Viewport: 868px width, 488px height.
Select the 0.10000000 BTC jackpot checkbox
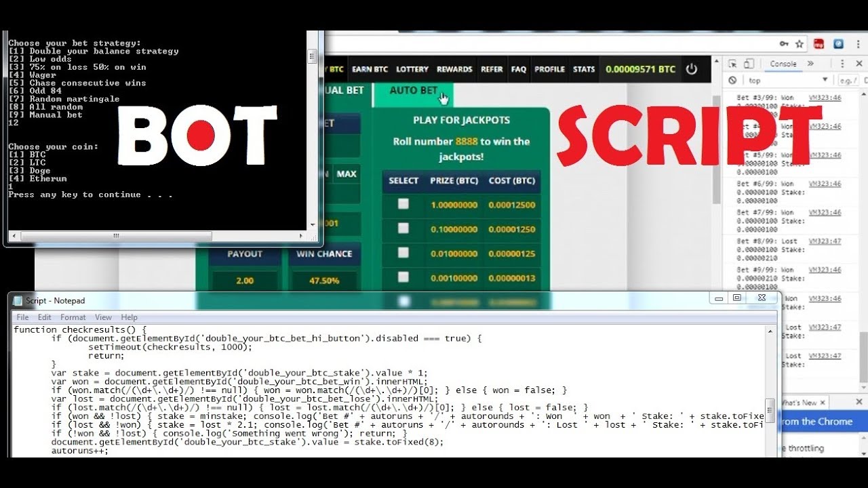click(x=403, y=228)
